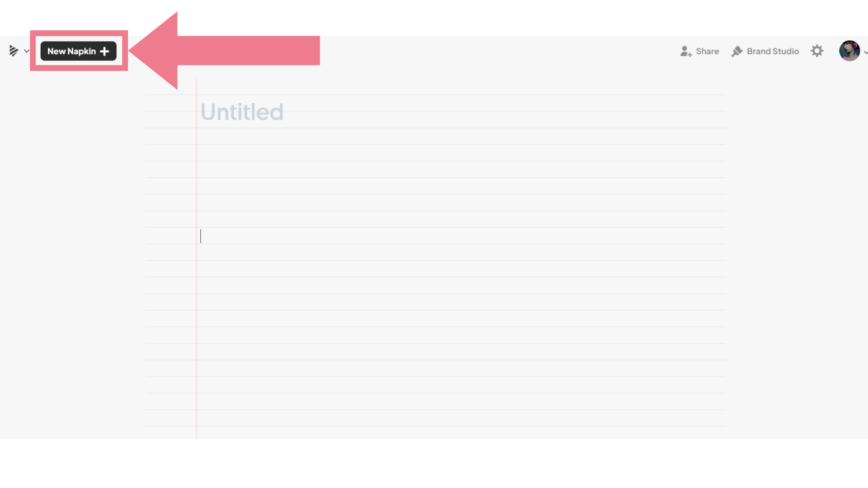Click the last ruled line of the page
Image resolution: width=868 pixels, height=488 pixels.
436,426
